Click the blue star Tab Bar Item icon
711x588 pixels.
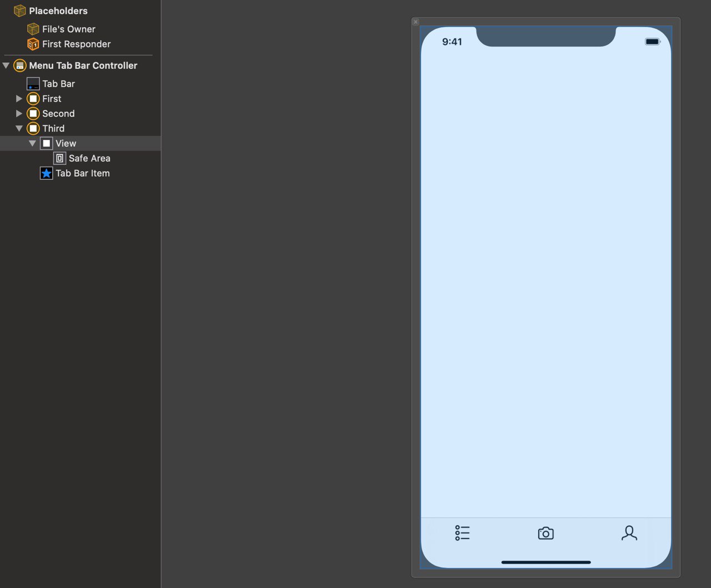pos(47,173)
